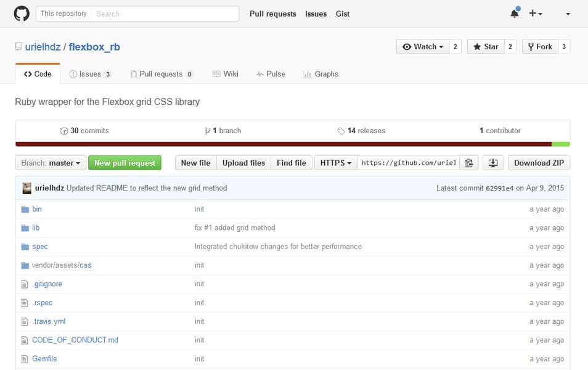Open the spec folder
This screenshot has width=588, height=370.
pos(39,247)
